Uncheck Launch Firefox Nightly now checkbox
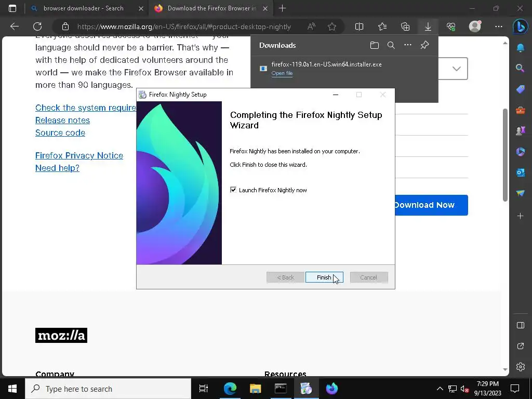Viewport: 532px width, 399px height. pos(233,190)
